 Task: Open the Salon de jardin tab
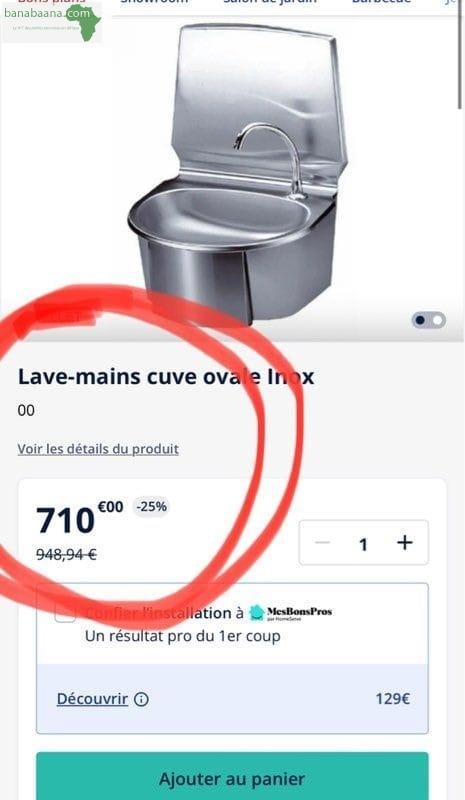click(270, 2)
